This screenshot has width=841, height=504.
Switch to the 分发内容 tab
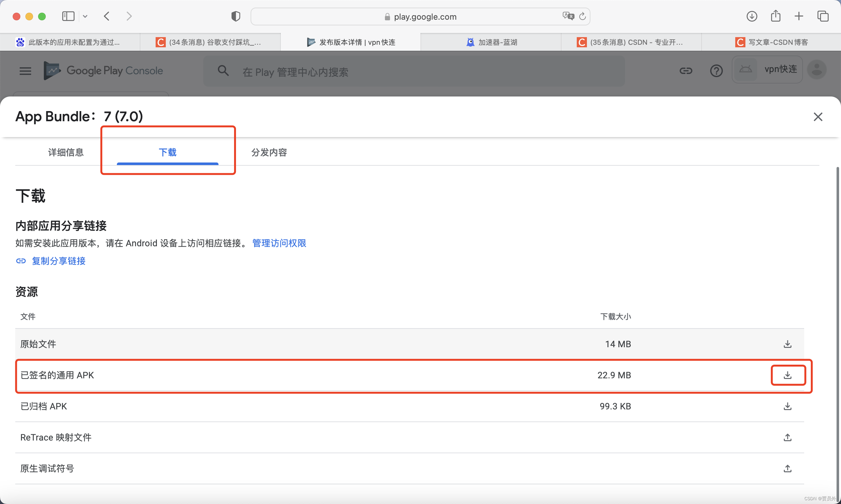tap(269, 152)
